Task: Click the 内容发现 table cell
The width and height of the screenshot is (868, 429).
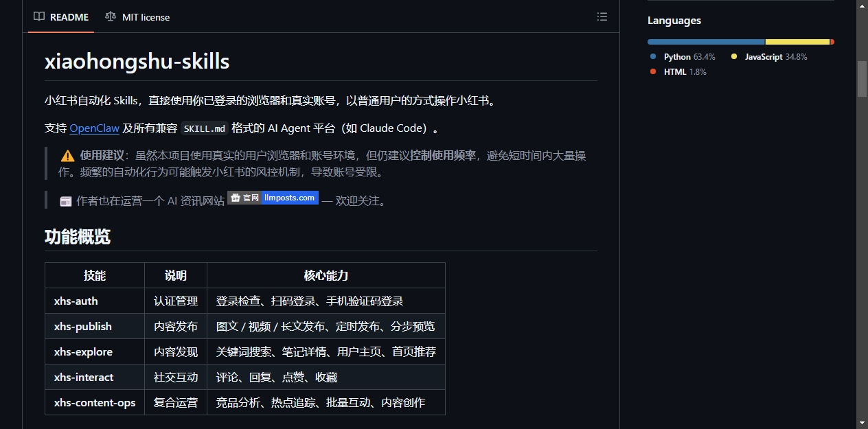Action: coord(176,351)
